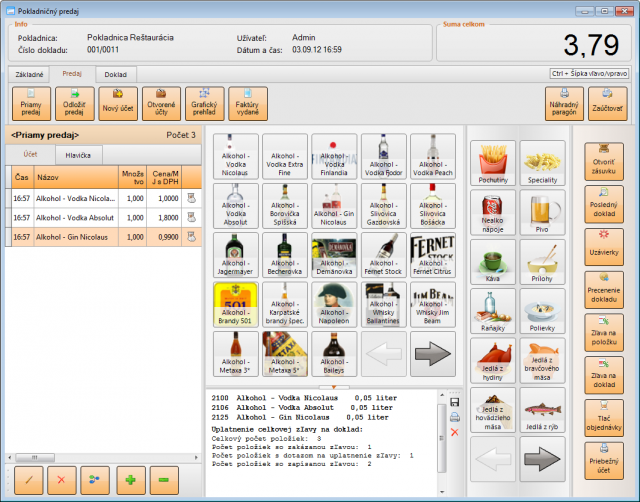The image size is (640, 502).
Task: Click the Otvoriť zásuvku button
Action: tap(604, 161)
